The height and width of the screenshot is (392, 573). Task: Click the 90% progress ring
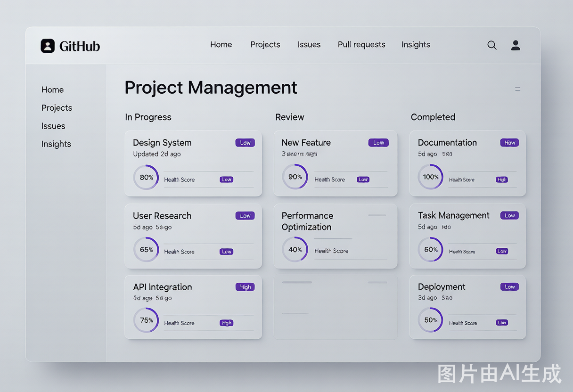click(295, 177)
